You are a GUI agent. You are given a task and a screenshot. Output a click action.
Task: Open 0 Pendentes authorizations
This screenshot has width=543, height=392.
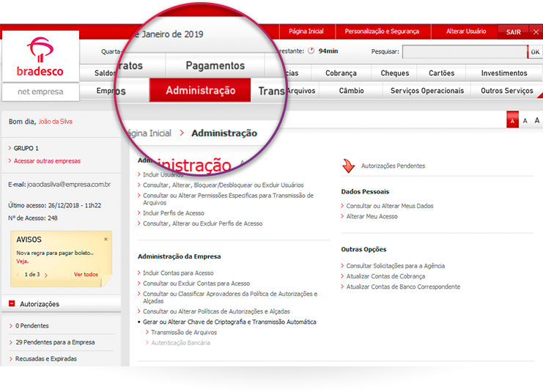click(x=32, y=326)
